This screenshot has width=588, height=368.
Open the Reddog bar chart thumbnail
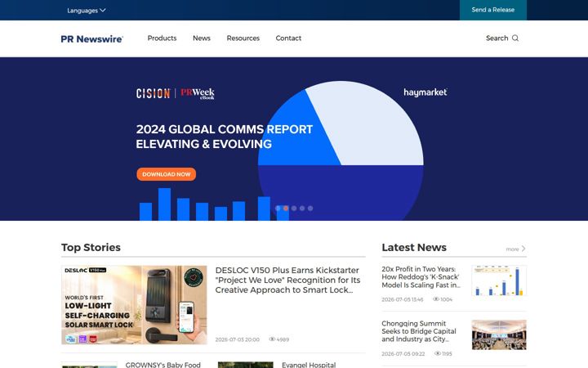click(499, 280)
